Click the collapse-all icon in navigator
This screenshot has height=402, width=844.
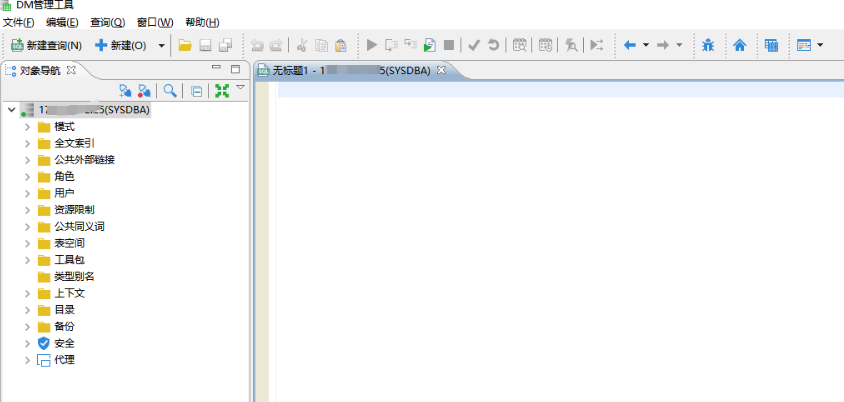click(x=197, y=91)
